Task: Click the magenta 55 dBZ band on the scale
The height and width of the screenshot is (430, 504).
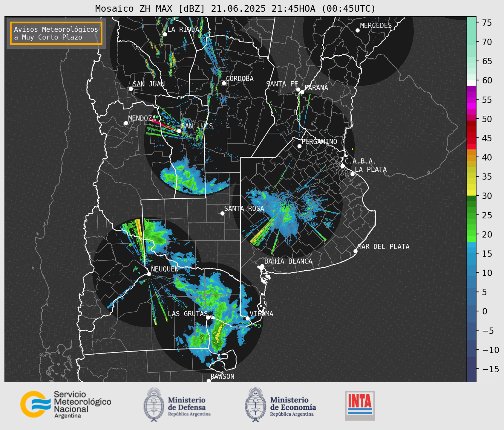Action: point(471,100)
